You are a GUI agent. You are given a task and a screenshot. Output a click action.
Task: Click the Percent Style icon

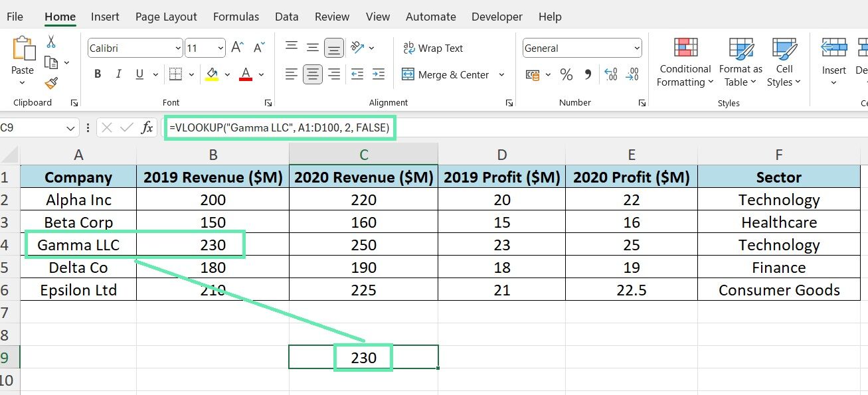click(x=566, y=74)
